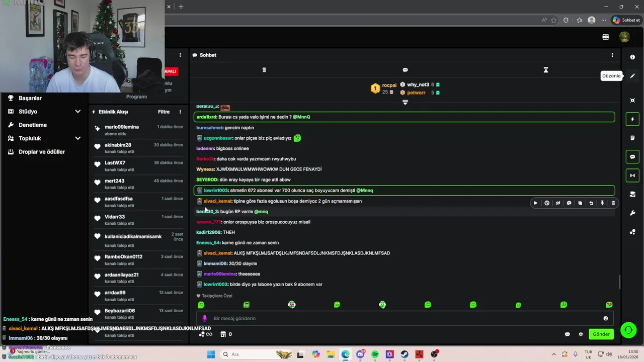
Task: Click the copy icon in message hover toolbar
Action: point(580,203)
